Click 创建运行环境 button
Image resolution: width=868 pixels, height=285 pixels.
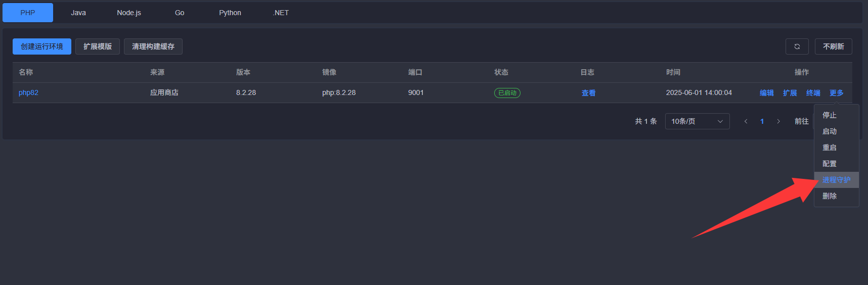pos(42,46)
